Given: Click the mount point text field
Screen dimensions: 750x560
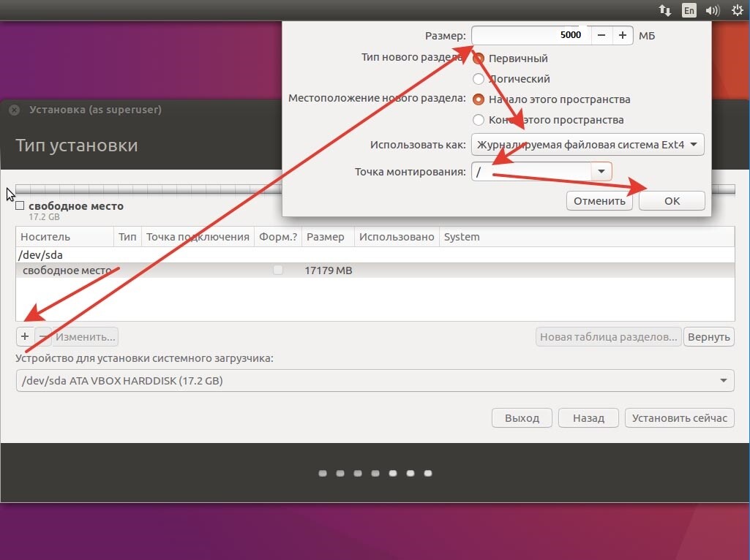Looking at the screenshot, I should [x=531, y=171].
